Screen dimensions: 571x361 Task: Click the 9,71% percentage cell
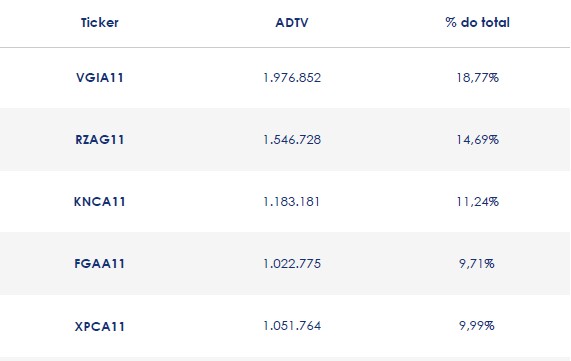click(477, 263)
